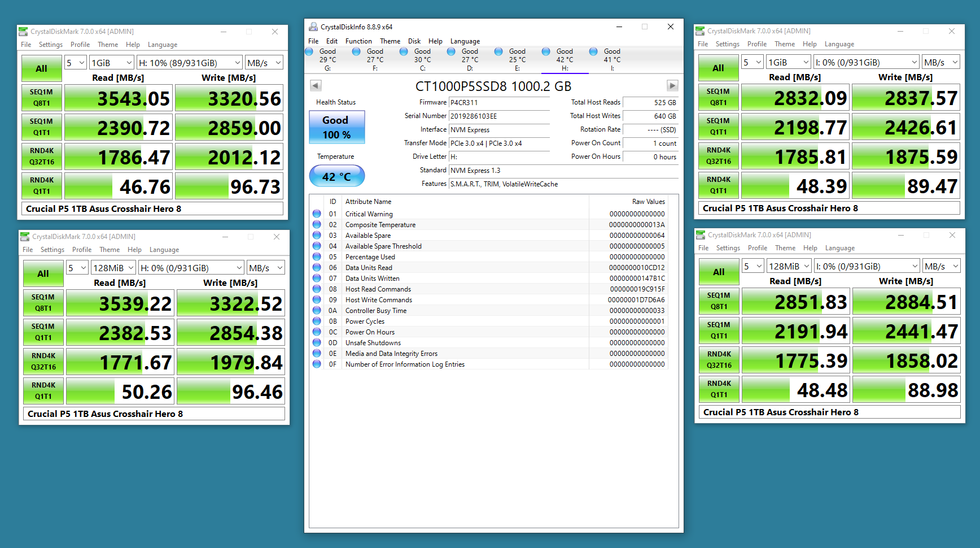The height and width of the screenshot is (548, 980).
Task: Click RND4K Q32T16 button in bottom-left CrystalDiskMark
Action: tap(43, 361)
